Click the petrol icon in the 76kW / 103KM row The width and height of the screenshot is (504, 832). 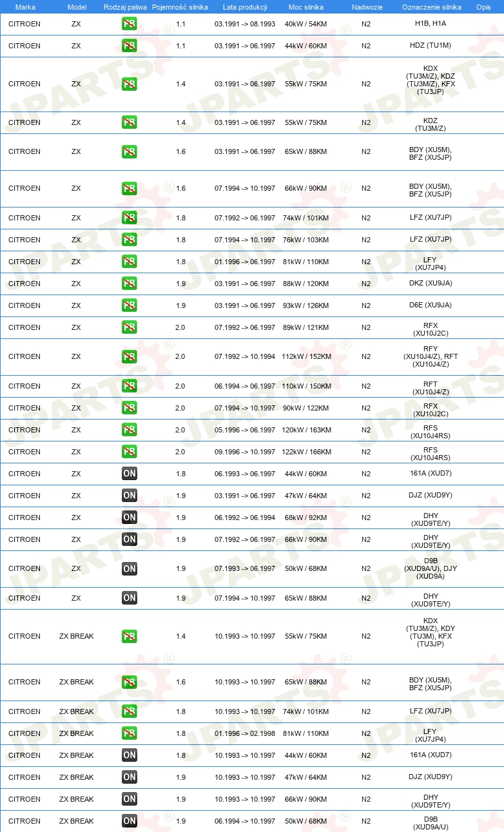[130, 240]
